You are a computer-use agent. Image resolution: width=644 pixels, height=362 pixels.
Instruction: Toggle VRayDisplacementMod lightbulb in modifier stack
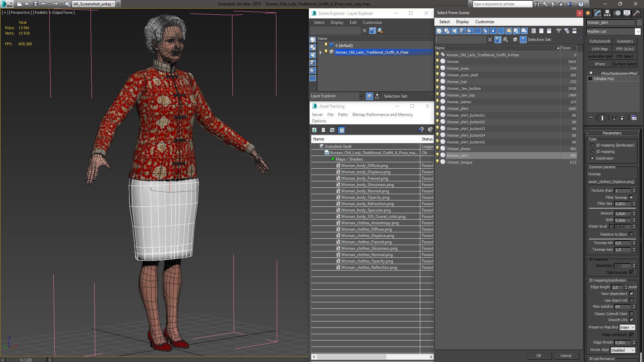[591, 73]
